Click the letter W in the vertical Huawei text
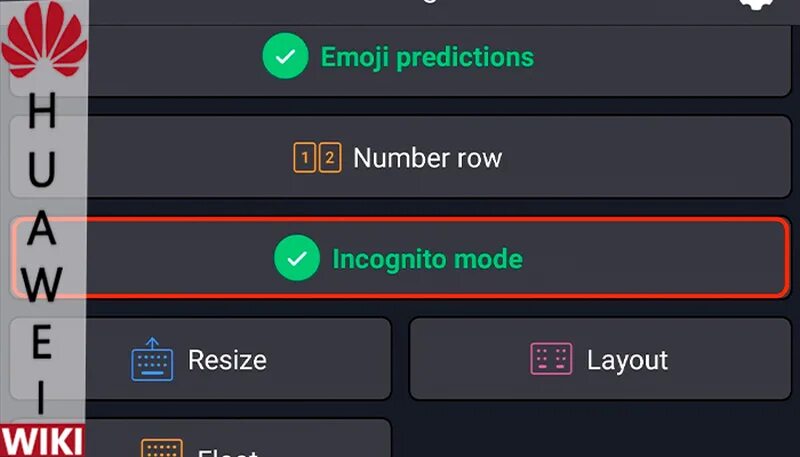 click(x=42, y=284)
